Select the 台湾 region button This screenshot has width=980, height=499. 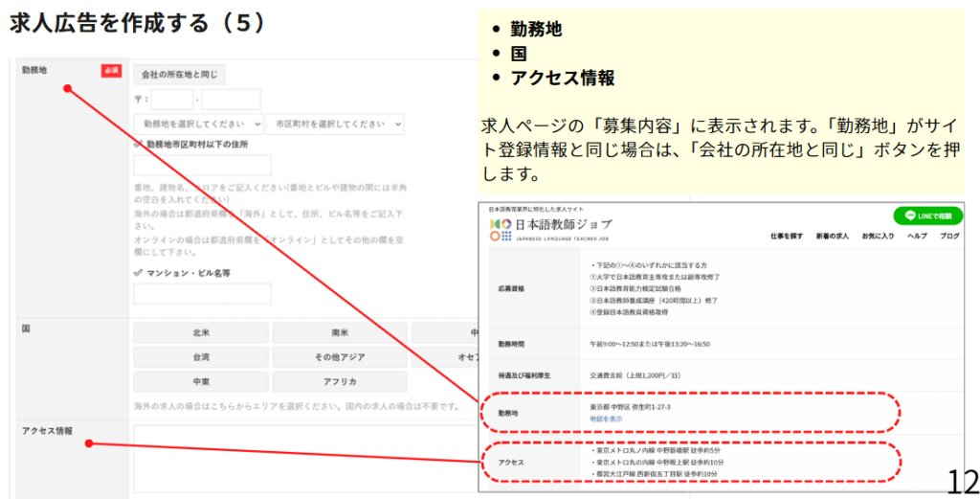[200, 357]
